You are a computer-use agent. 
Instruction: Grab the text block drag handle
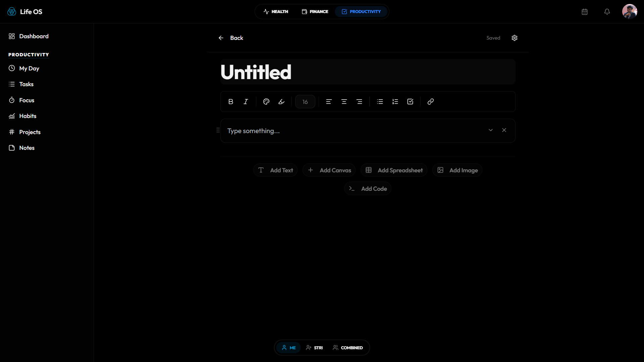[218, 130]
